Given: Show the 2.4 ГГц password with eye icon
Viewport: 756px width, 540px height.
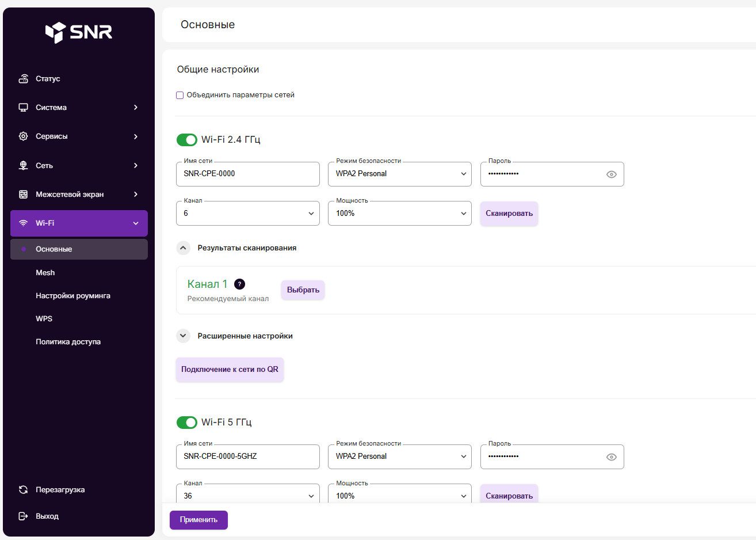Looking at the screenshot, I should (612, 174).
